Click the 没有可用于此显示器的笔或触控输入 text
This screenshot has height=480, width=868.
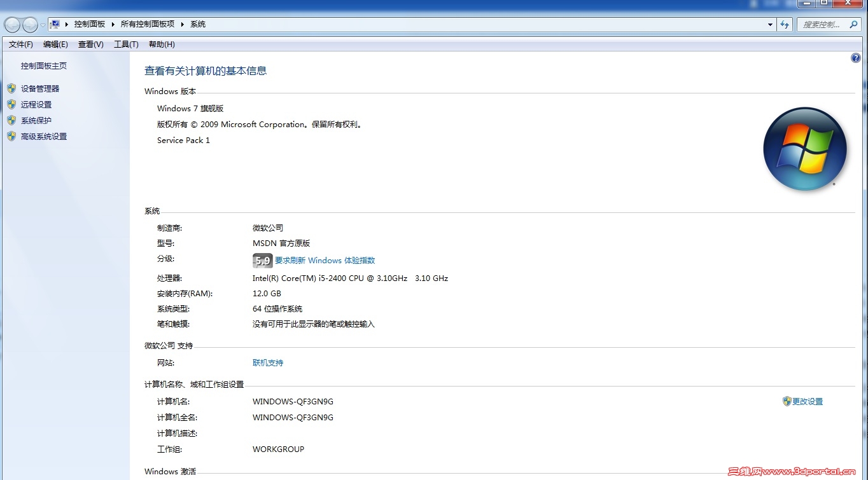click(314, 324)
